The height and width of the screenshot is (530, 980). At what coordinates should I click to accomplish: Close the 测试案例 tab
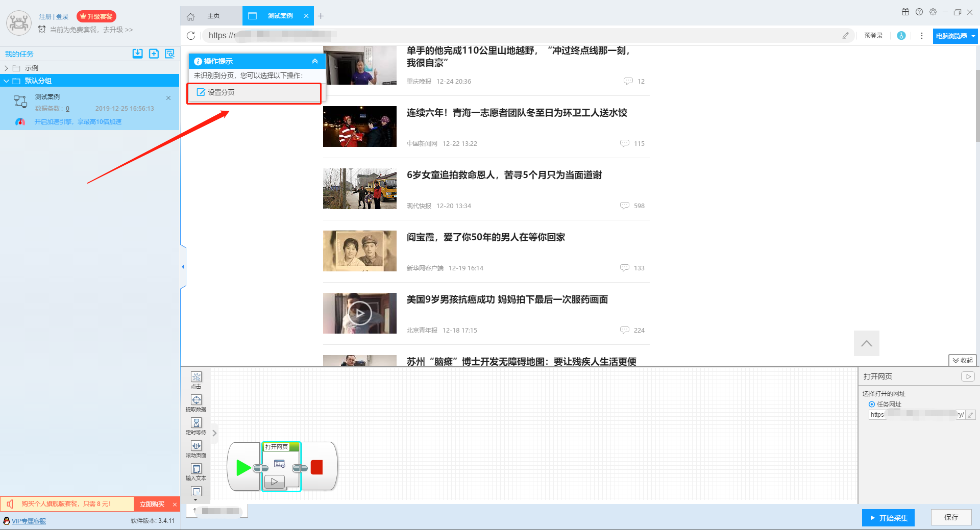(306, 16)
